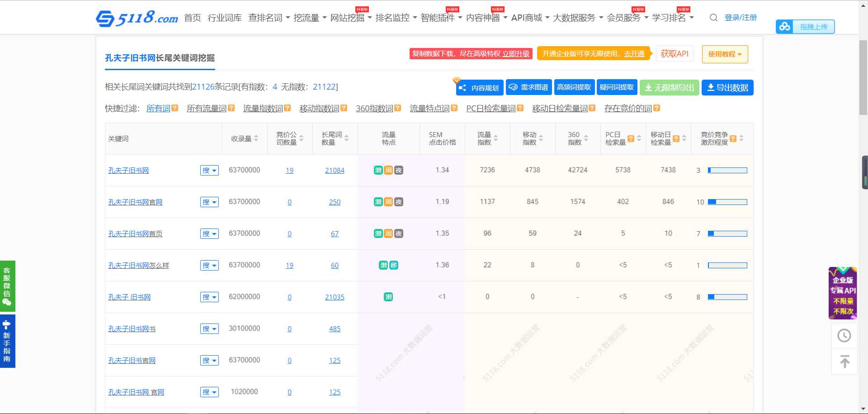Open the search magnifier icon
Image resolution: width=868 pixels, height=414 pixels.
[x=713, y=18]
